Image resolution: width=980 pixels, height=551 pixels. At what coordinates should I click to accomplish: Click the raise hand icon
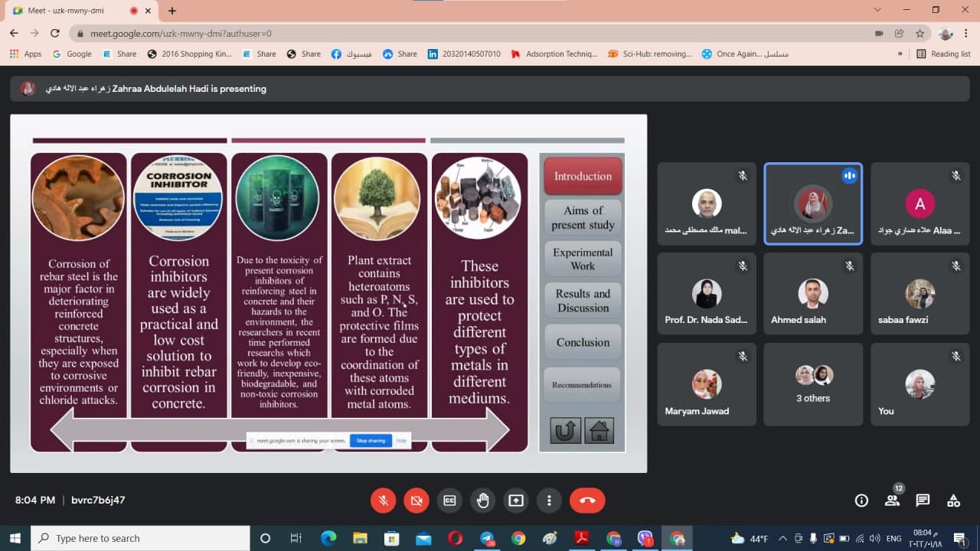[x=482, y=500]
